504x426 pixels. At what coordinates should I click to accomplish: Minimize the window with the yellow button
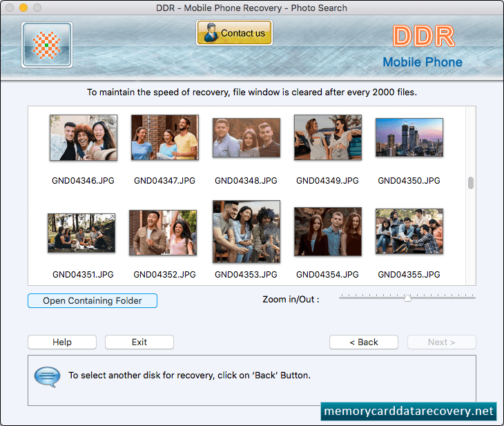coord(23,8)
